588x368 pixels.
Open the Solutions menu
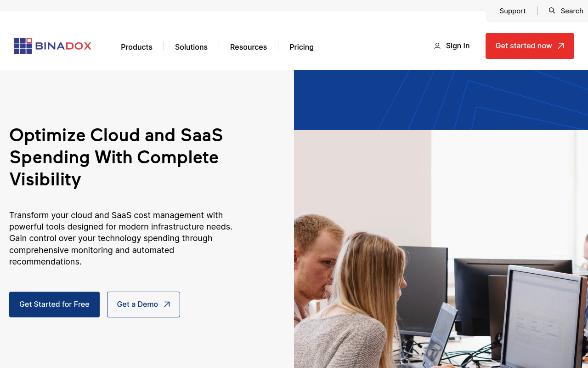[191, 47]
